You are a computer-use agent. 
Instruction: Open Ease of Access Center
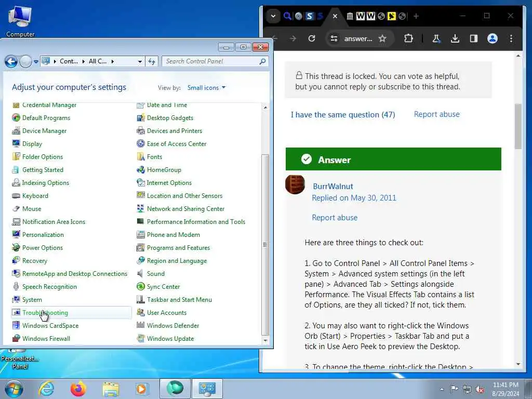click(177, 143)
